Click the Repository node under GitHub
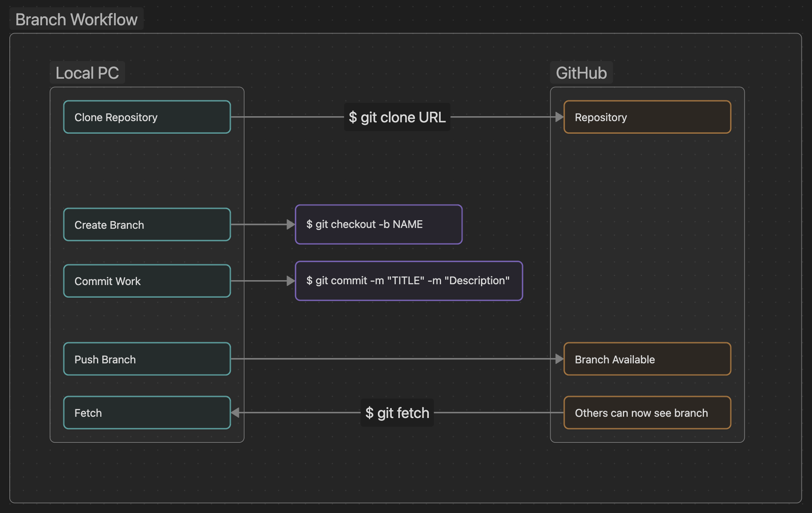Image resolution: width=812 pixels, height=513 pixels. (647, 117)
